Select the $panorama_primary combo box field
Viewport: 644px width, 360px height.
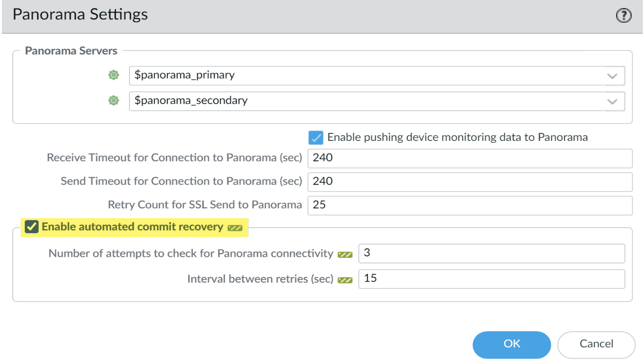[367, 76]
